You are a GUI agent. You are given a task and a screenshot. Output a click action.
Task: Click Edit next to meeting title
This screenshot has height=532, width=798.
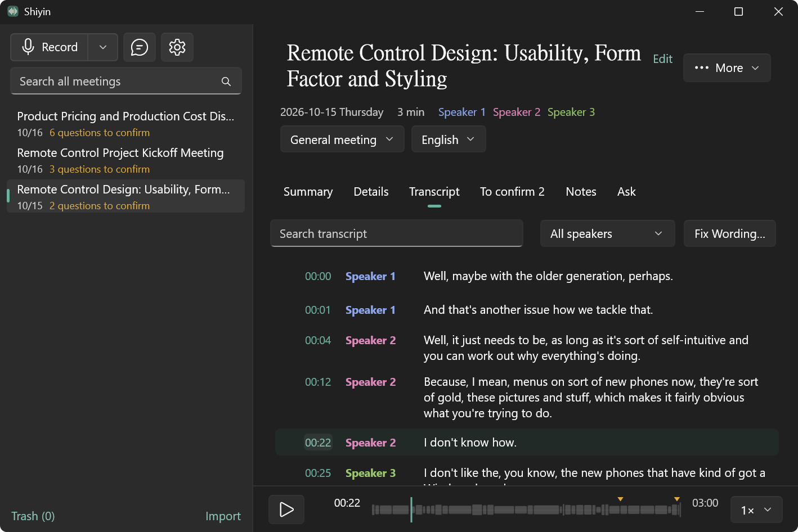pos(663,59)
